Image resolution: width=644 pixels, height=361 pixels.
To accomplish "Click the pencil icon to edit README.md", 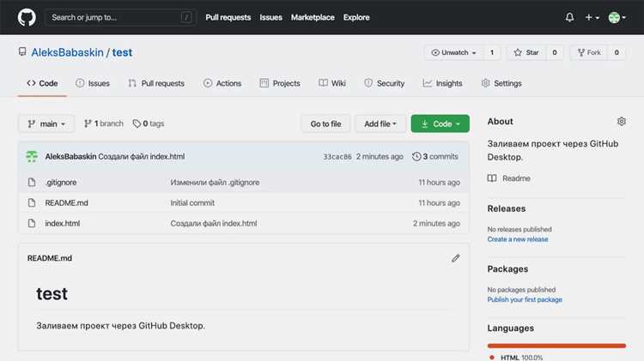I will pos(455,258).
